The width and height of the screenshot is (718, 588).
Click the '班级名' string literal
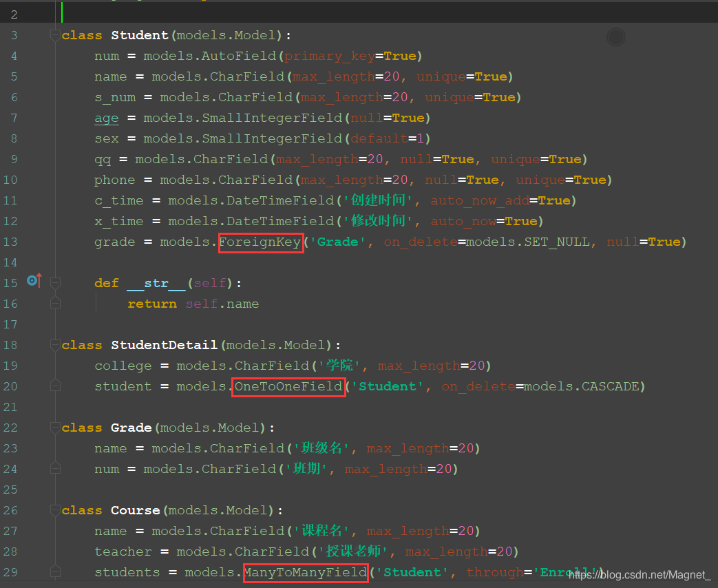pyautogui.click(x=321, y=448)
